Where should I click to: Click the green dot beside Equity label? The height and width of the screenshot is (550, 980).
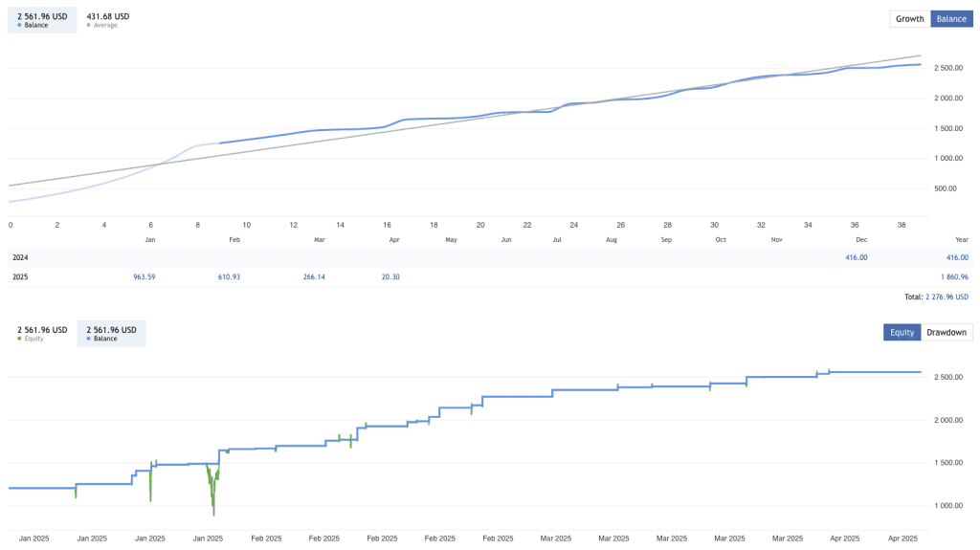[x=20, y=339]
